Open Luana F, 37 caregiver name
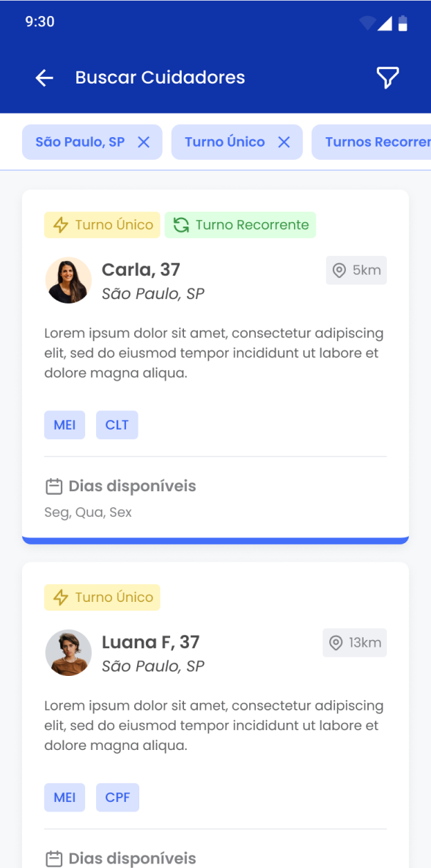 point(150,642)
